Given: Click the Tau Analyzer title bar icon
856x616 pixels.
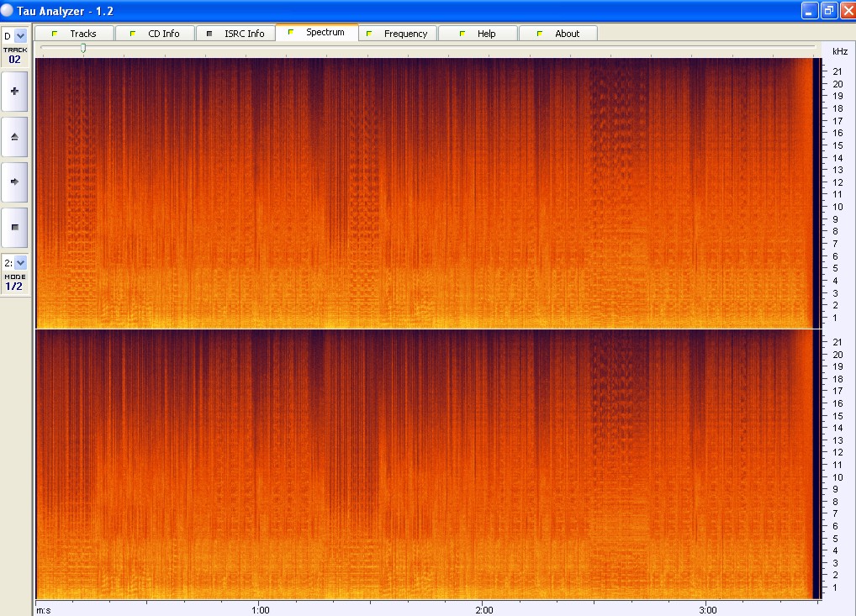Looking at the screenshot, I should click(x=8, y=10).
